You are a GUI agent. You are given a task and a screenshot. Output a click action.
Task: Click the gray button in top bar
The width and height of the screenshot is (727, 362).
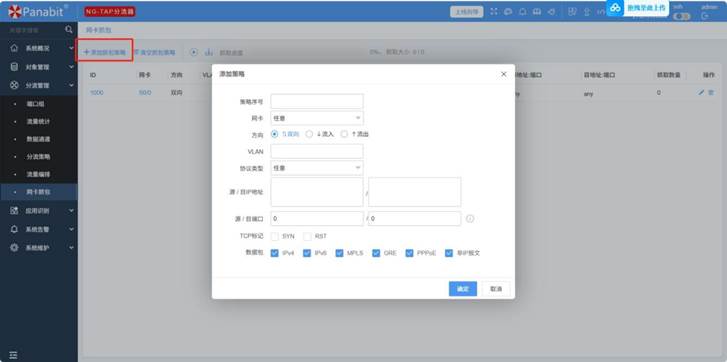click(x=466, y=12)
